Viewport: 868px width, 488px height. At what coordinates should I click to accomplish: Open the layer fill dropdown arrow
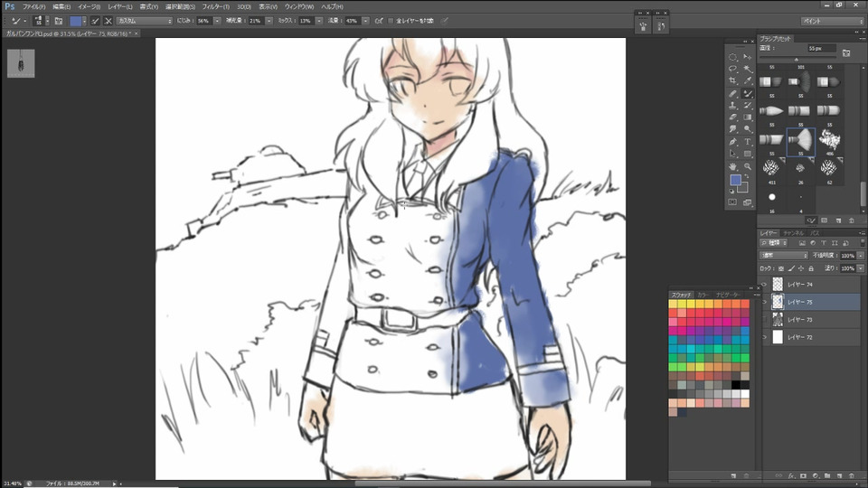point(860,268)
